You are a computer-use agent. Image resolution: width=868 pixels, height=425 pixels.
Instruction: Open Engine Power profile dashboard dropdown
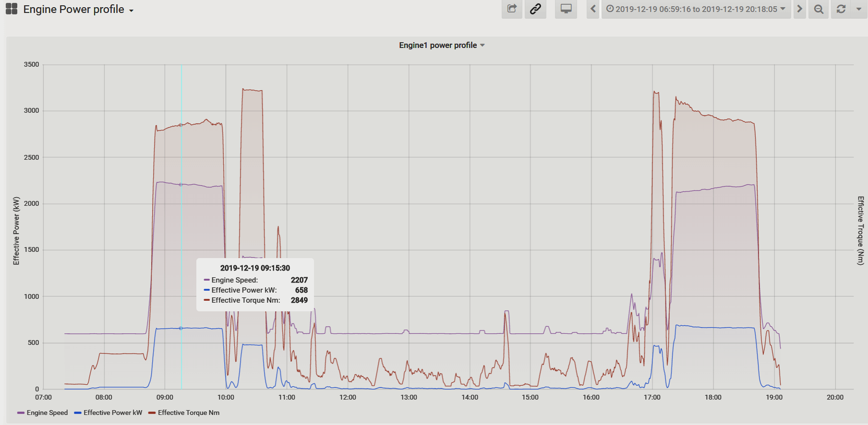pos(78,9)
